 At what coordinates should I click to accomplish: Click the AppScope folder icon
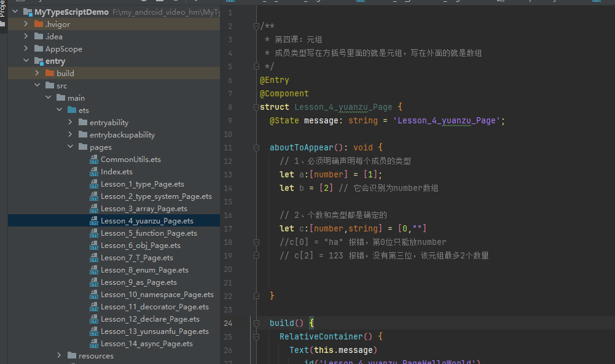tap(39, 48)
